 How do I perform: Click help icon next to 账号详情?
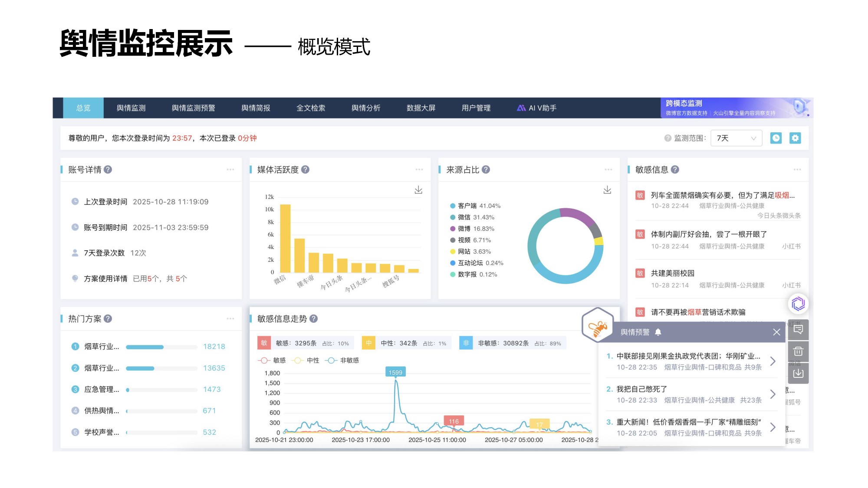coord(108,170)
